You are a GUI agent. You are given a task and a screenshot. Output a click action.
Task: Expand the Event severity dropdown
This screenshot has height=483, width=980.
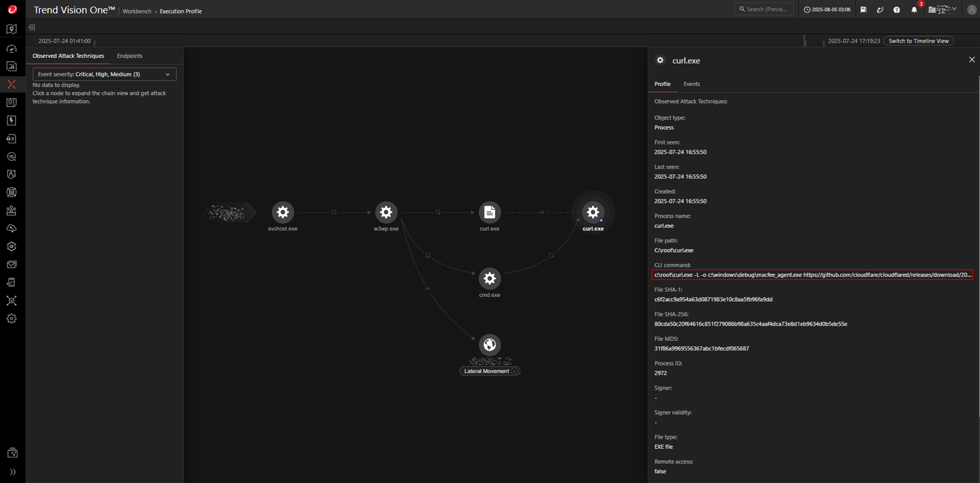(x=104, y=75)
